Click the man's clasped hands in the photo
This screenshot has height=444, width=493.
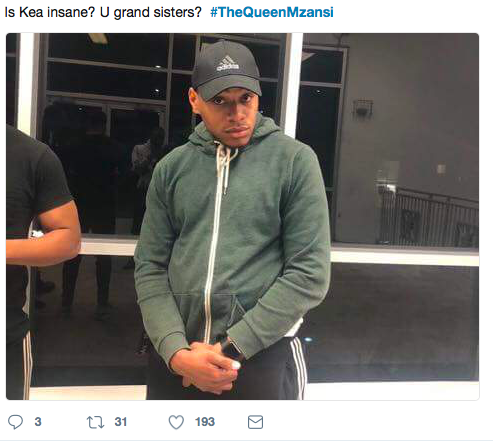click(x=205, y=367)
